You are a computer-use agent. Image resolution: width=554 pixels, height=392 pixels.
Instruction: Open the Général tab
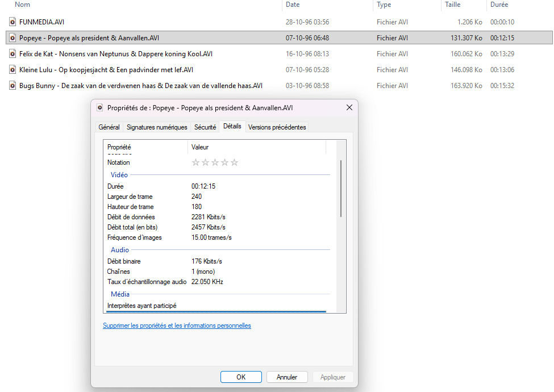coord(109,127)
